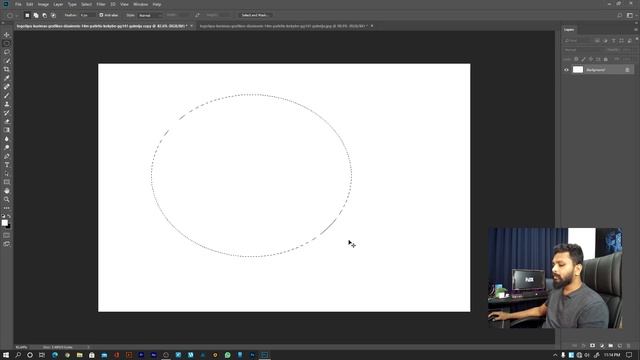Toggle type layer filter in Layers panel
640x360 pixels.
click(613, 41)
